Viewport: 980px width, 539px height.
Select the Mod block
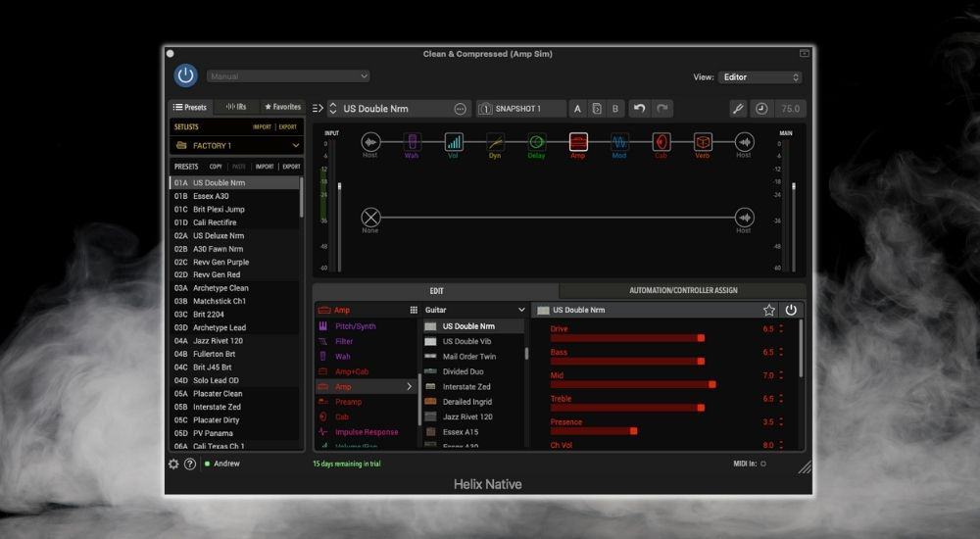(x=619, y=142)
